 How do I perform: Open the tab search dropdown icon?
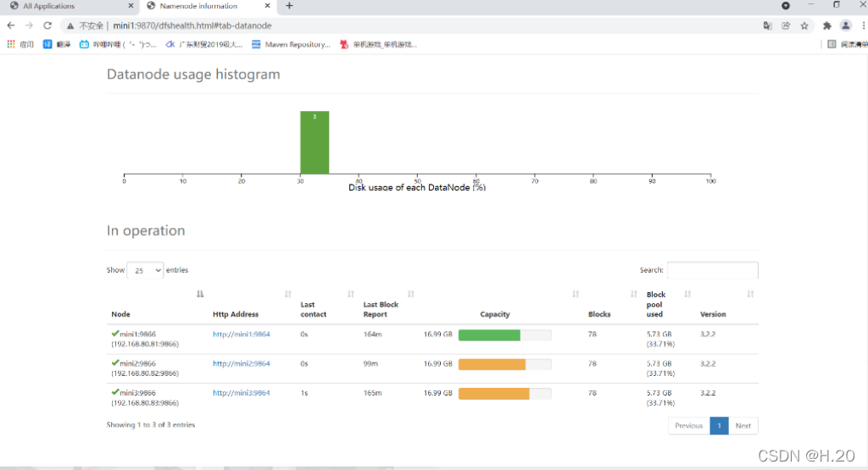coord(786,6)
